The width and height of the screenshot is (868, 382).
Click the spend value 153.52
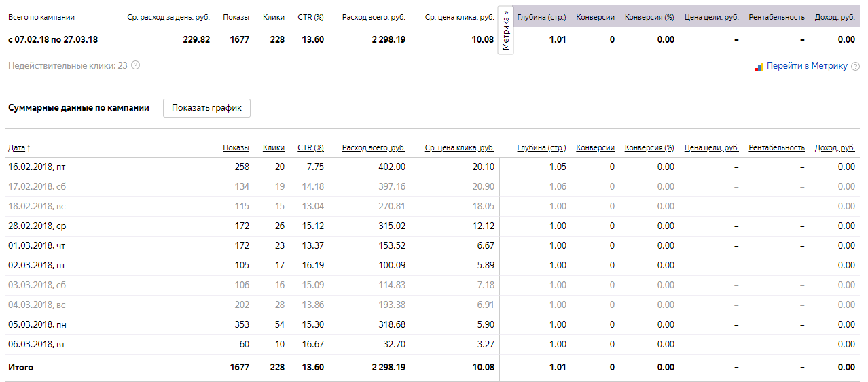point(392,245)
